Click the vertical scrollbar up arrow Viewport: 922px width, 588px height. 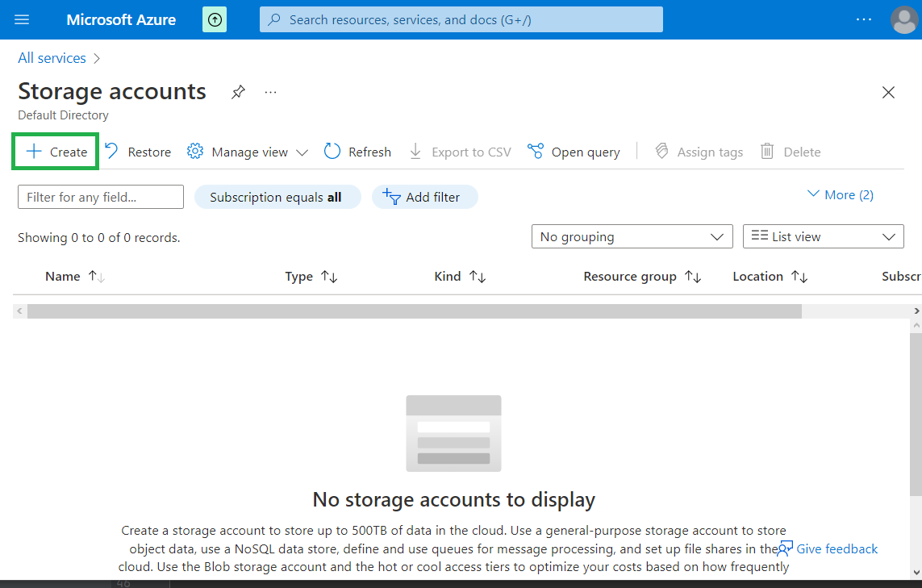click(916, 325)
